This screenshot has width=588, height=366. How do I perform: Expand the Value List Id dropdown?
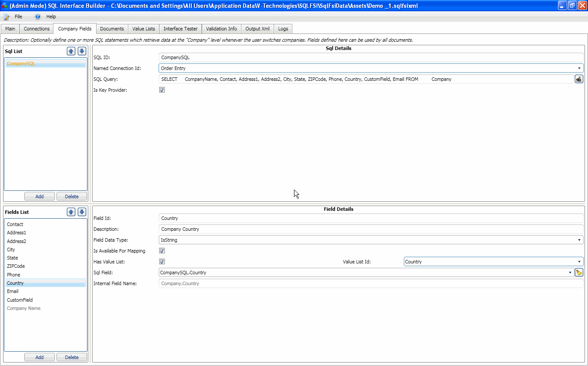tap(494, 262)
